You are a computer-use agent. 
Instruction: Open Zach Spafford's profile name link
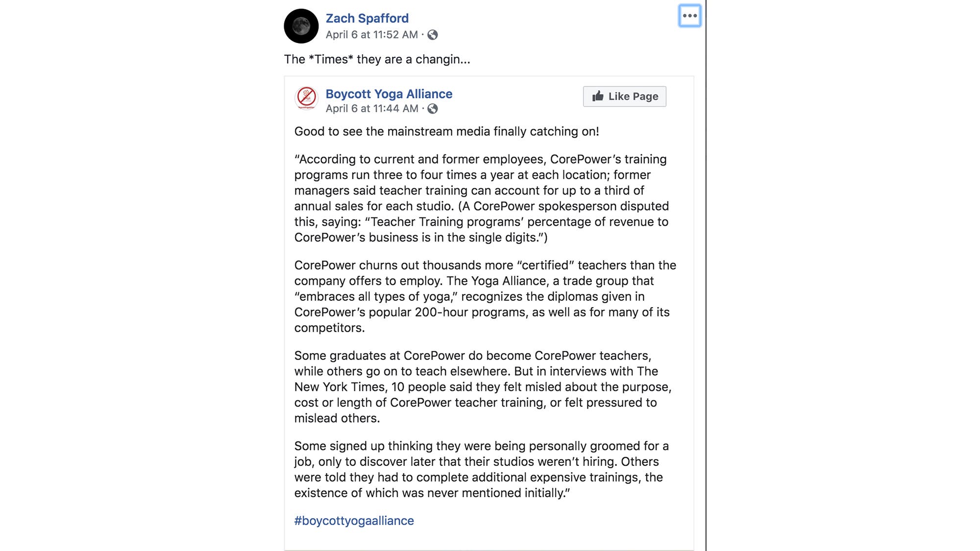[367, 18]
